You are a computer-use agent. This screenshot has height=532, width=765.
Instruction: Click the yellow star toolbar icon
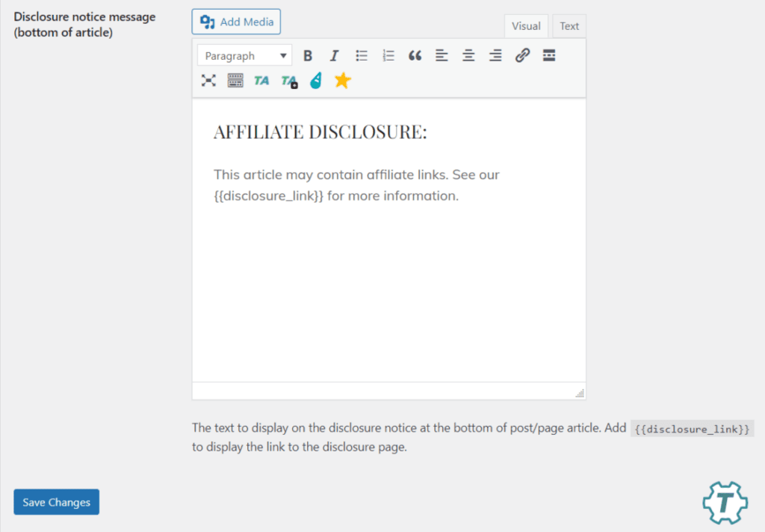pos(342,81)
